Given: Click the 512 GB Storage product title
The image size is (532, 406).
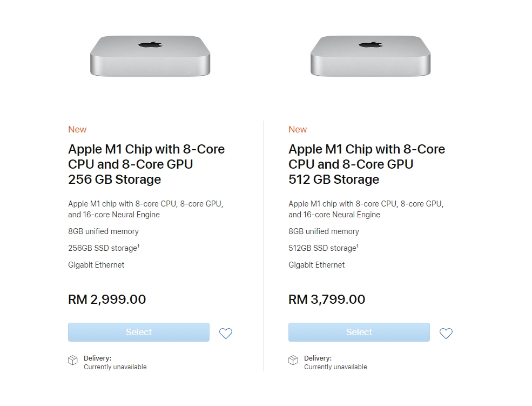Looking at the screenshot, I should click(367, 164).
